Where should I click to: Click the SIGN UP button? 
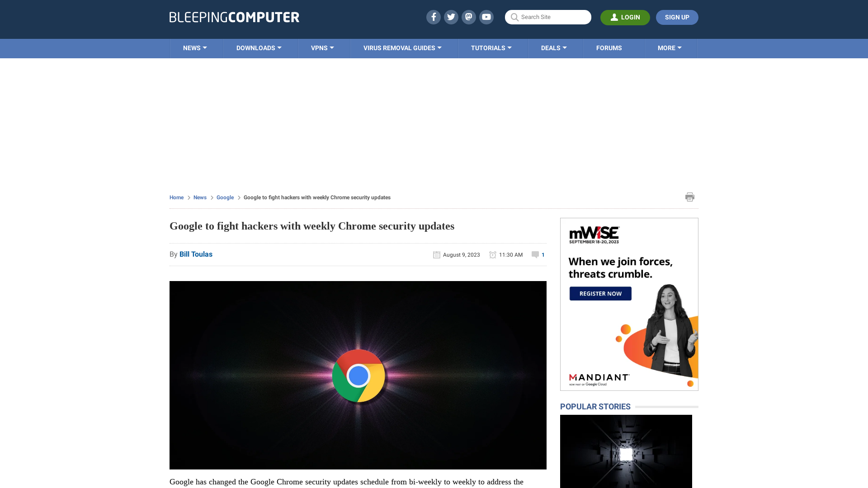[x=677, y=17]
